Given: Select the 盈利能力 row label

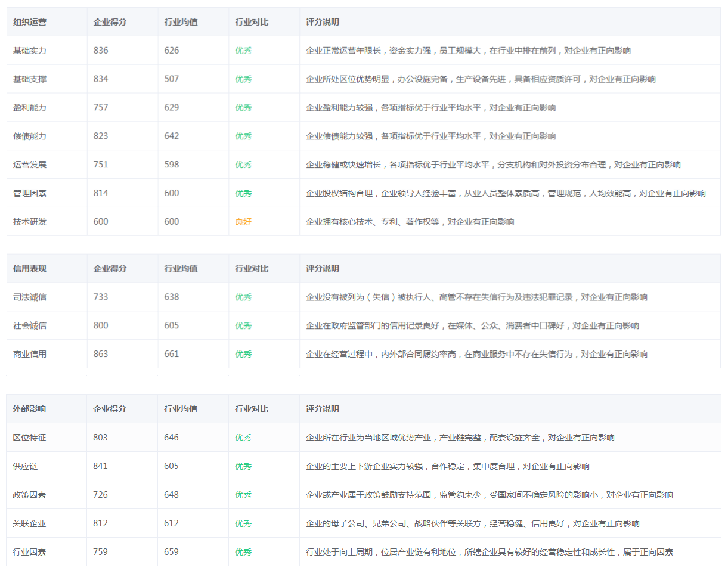Looking at the screenshot, I should (x=30, y=108).
